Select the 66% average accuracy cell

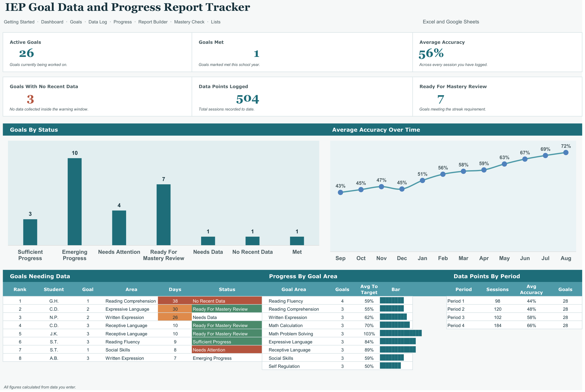click(531, 325)
